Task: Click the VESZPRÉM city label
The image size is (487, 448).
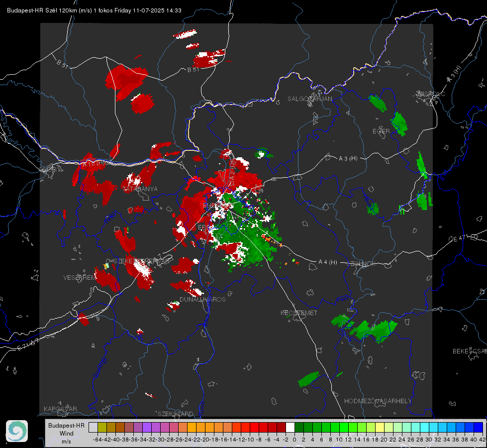Action: pos(80,277)
